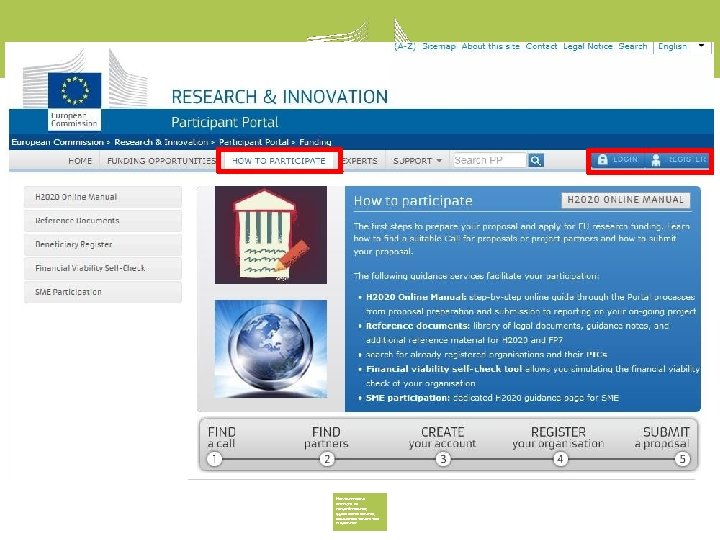The height and width of the screenshot is (540, 720).
Task: Open the Sitemap link
Action: pos(439,46)
